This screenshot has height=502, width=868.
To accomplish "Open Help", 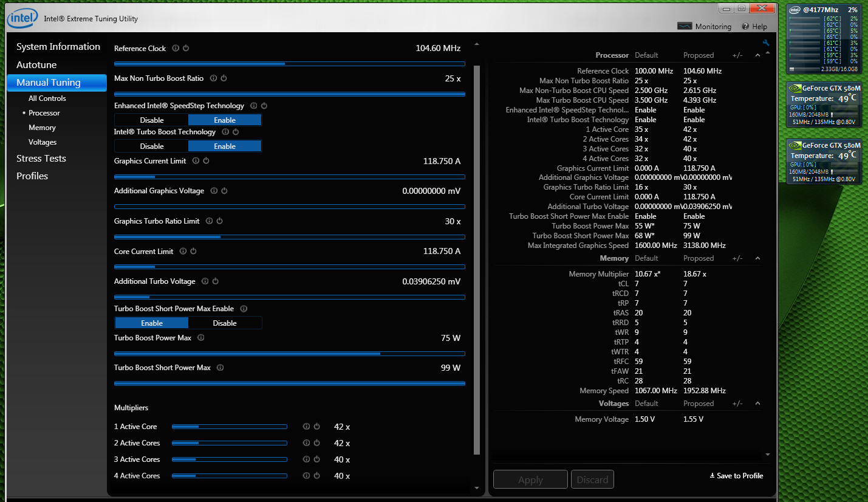I will pos(754,27).
